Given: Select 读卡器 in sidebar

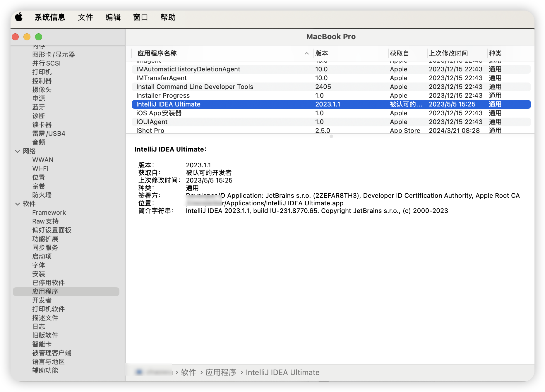Looking at the screenshot, I should (42, 125).
